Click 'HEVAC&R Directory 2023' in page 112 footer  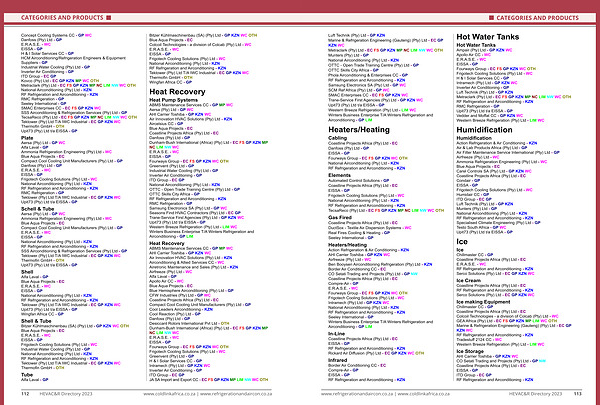pos(66,394)
